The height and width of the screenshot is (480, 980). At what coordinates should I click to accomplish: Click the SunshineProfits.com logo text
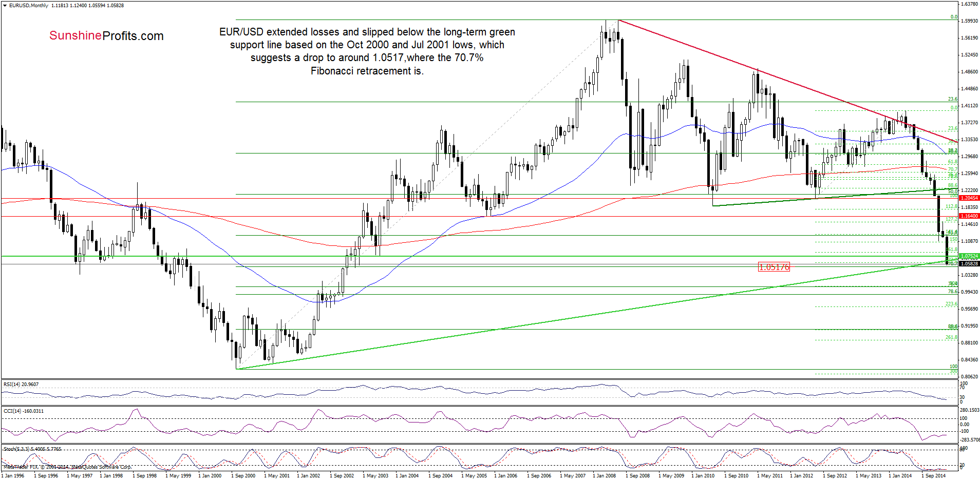click(x=106, y=36)
